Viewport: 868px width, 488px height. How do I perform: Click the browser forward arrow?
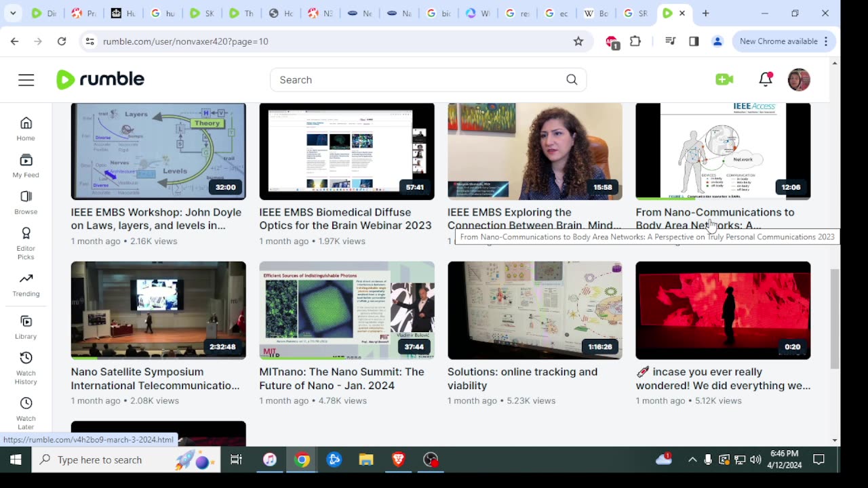[38, 41]
